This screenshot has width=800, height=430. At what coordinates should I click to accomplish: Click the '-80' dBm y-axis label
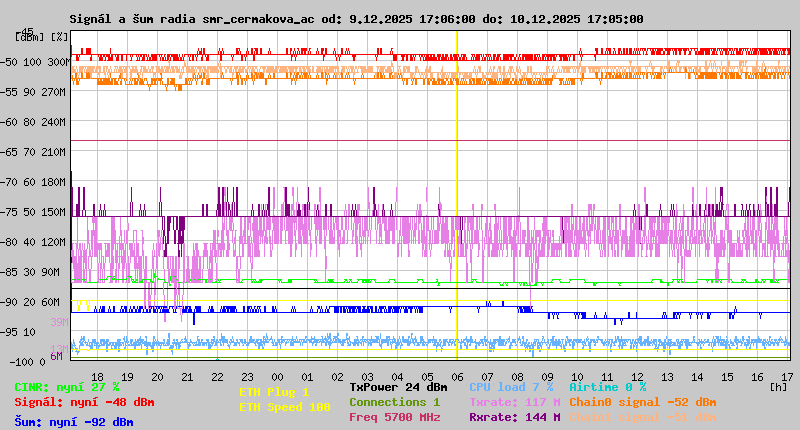(10, 242)
